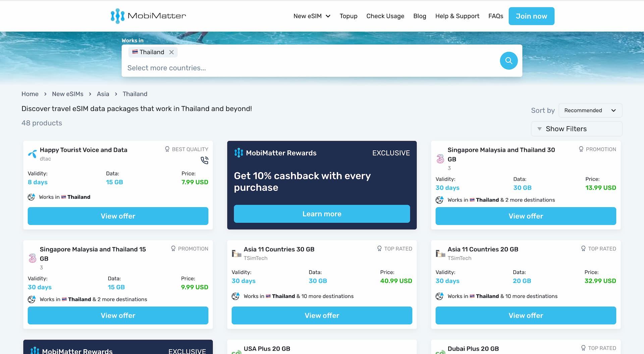Click the voice call phone icon
Viewport: 644px width, 354px height.
[x=204, y=161]
